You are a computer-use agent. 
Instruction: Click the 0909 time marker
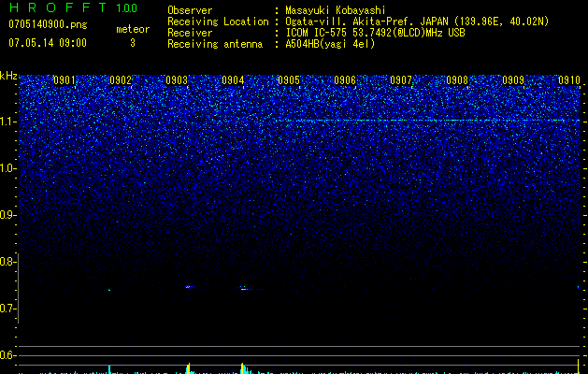(x=513, y=79)
